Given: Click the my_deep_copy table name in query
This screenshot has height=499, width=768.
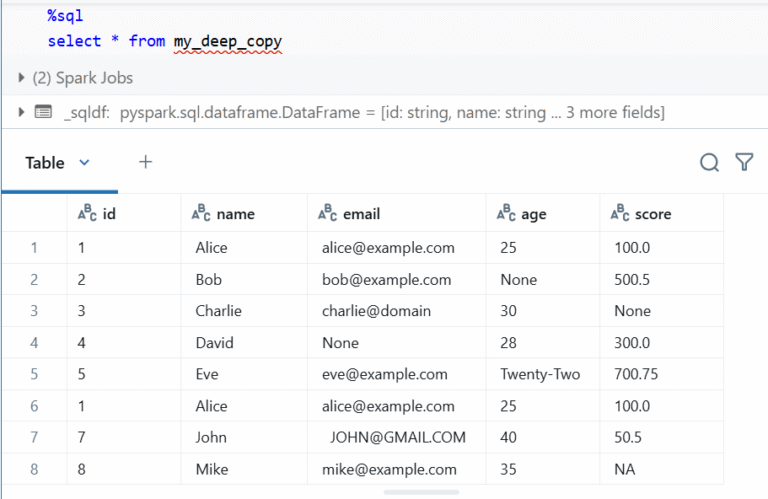Looking at the screenshot, I should 226,41.
